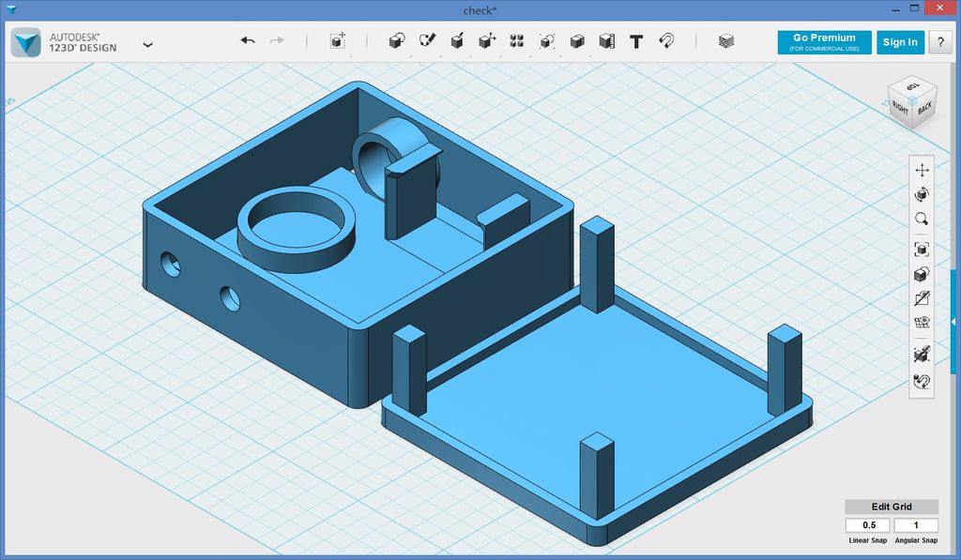The height and width of the screenshot is (560, 961).
Task: Click the Edit Grid button
Action: [892, 507]
